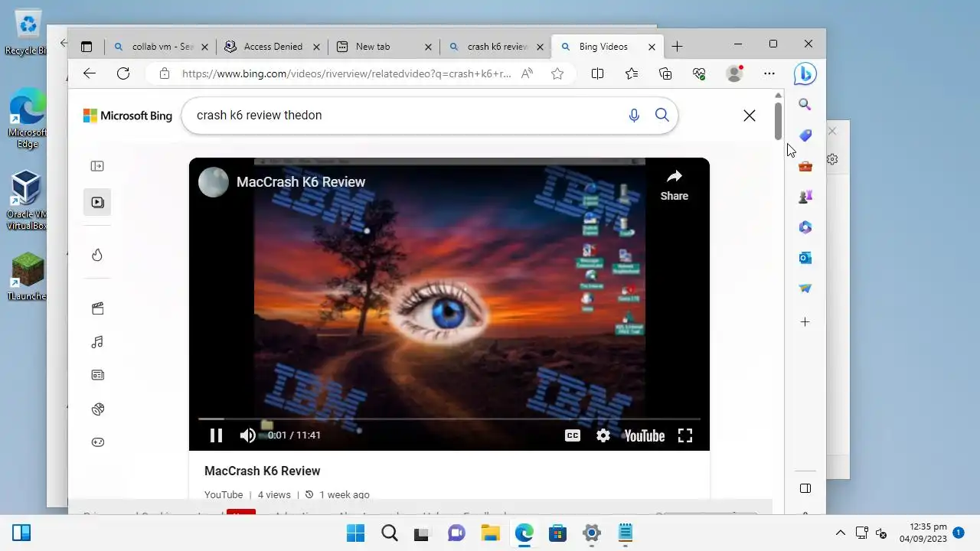
Task: Click Read aloud icon in address bar
Action: (x=527, y=73)
